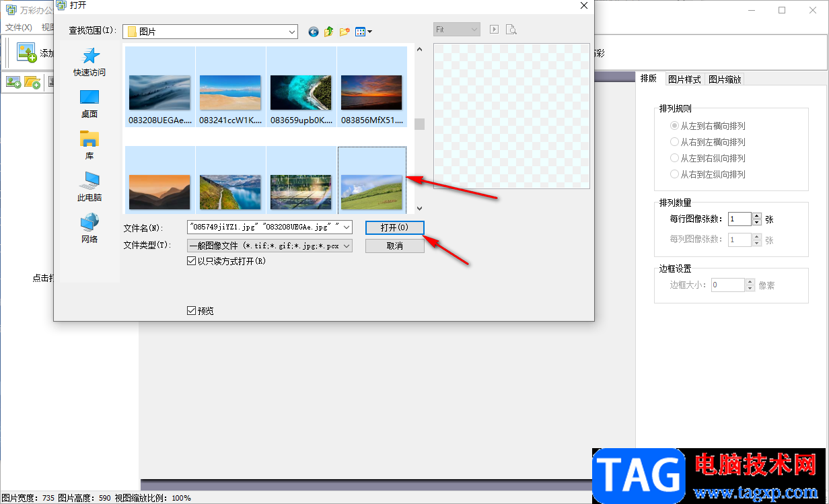Close the 打开 dialog
The image size is (829, 504).
click(583, 5)
